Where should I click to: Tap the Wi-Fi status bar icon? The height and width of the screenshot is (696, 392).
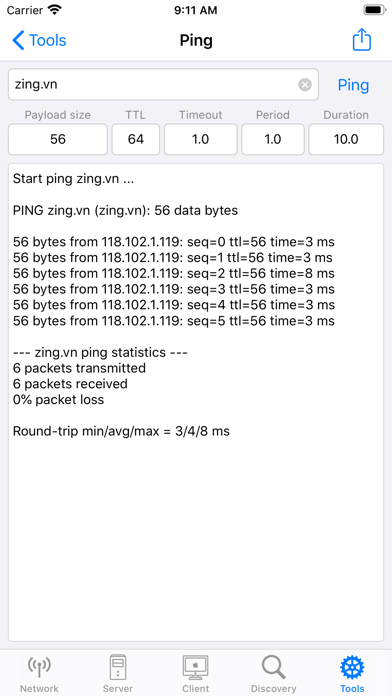coord(55,10)
